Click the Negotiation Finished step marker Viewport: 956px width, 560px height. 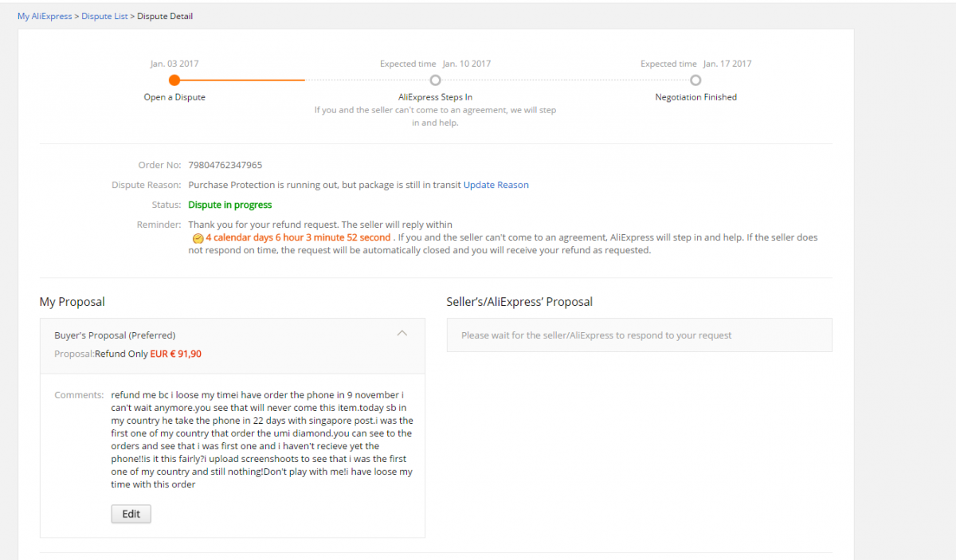(x=695, y=80)
